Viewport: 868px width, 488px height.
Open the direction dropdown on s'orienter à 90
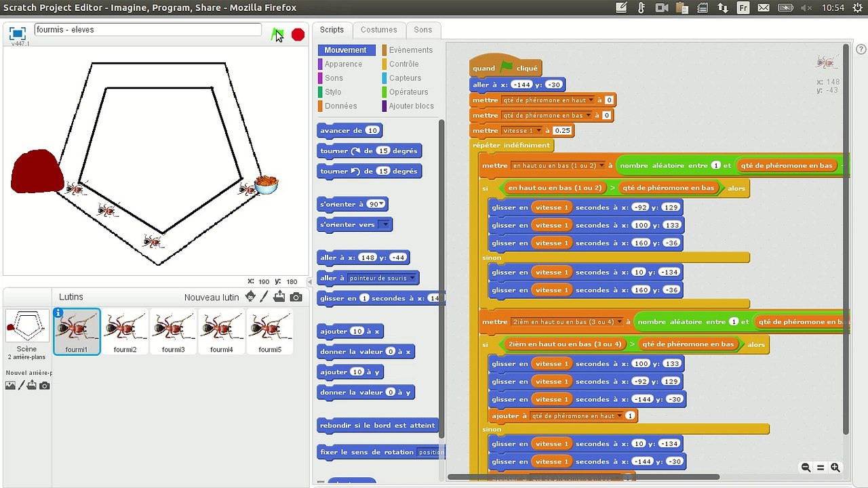pyautogui.click(x=382, y=205)
